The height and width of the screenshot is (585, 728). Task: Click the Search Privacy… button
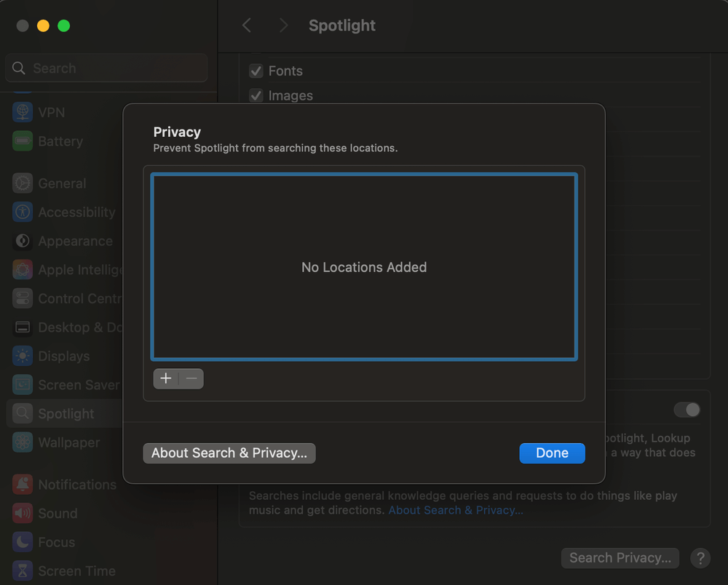pyautogui.click(x=620, y=557)
